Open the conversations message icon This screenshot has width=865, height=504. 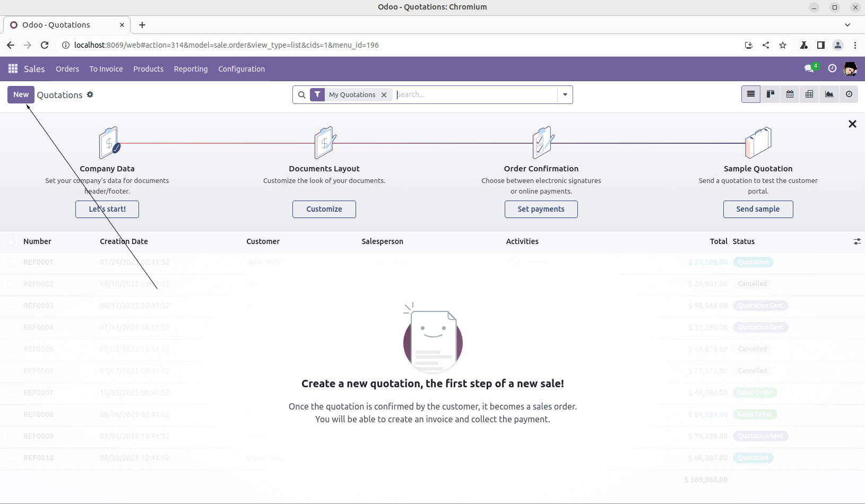tap(809, 68)
